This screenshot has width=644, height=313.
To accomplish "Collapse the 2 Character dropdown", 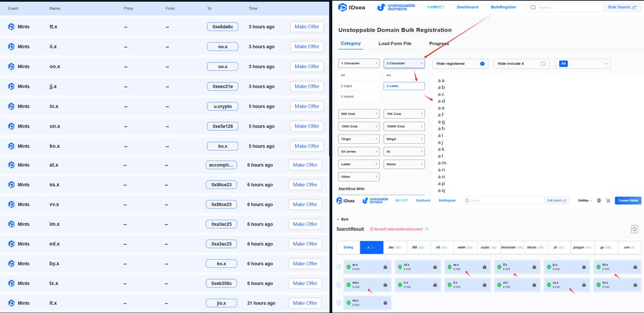I will point(404,63).
